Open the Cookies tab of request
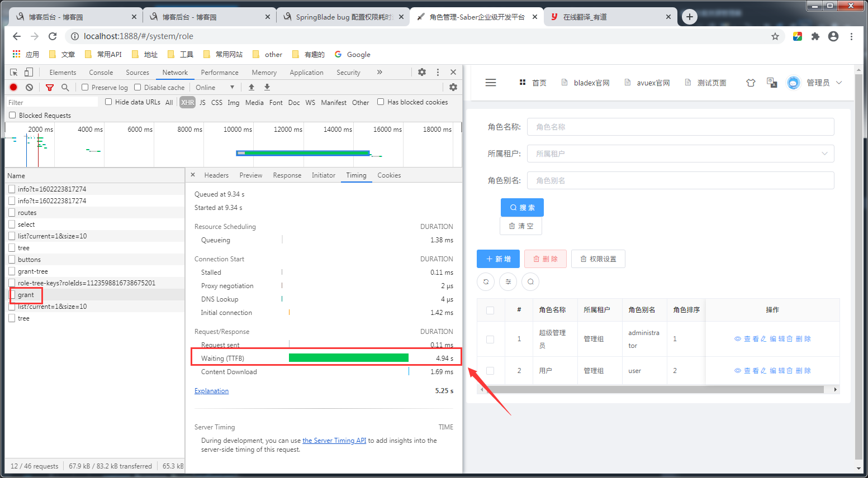This screenshot has height=478, width=868. tap(389, 175)
